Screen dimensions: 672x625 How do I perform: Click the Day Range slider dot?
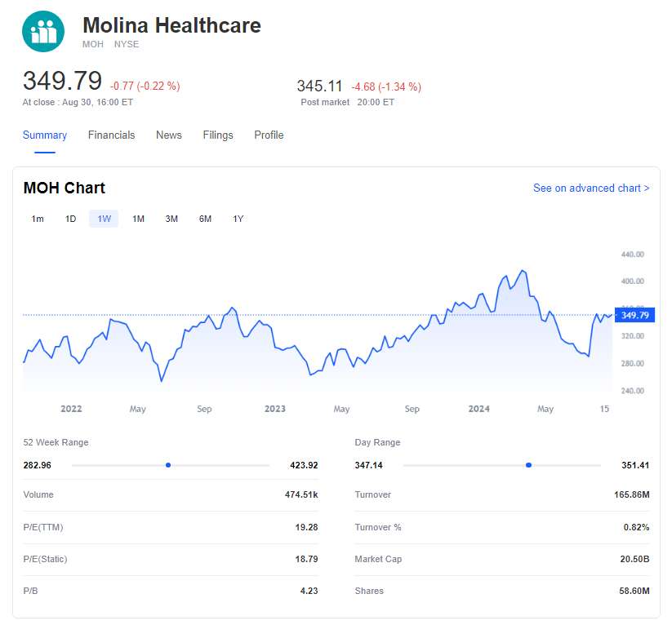click(x=529, y=465)
